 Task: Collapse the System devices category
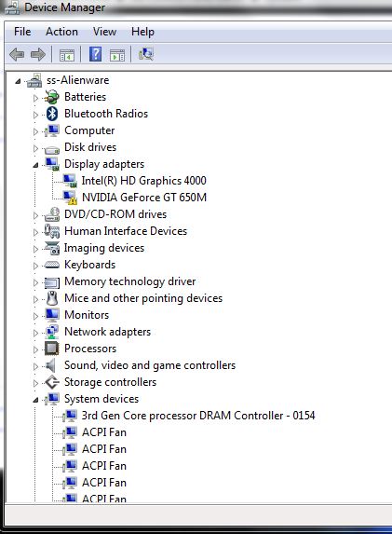(x=35, y=400)
